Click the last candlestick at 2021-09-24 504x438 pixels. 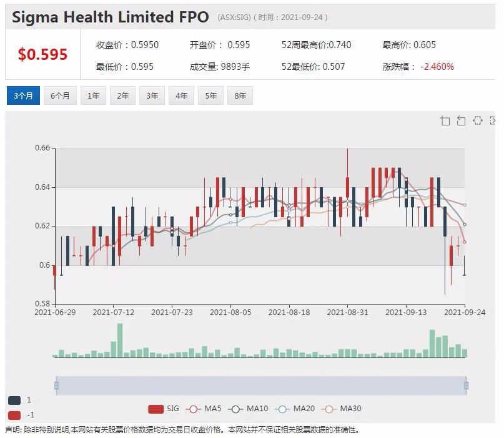pyautogui.click(x=464, y=266)
